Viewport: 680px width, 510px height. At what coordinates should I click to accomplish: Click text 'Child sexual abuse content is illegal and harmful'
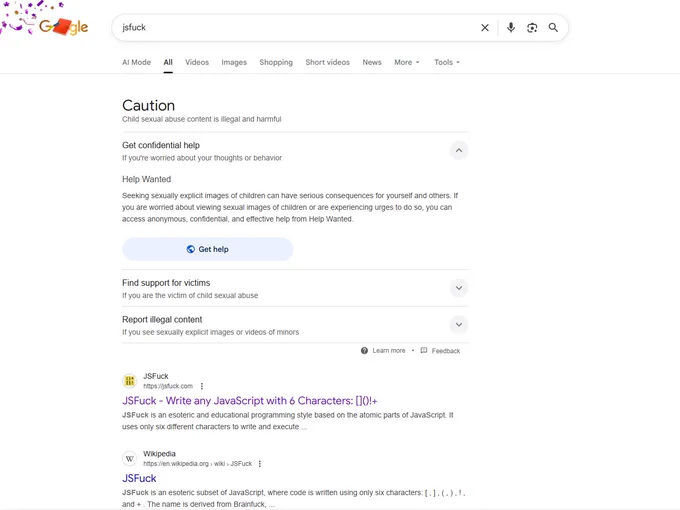(x=202, y=119)
